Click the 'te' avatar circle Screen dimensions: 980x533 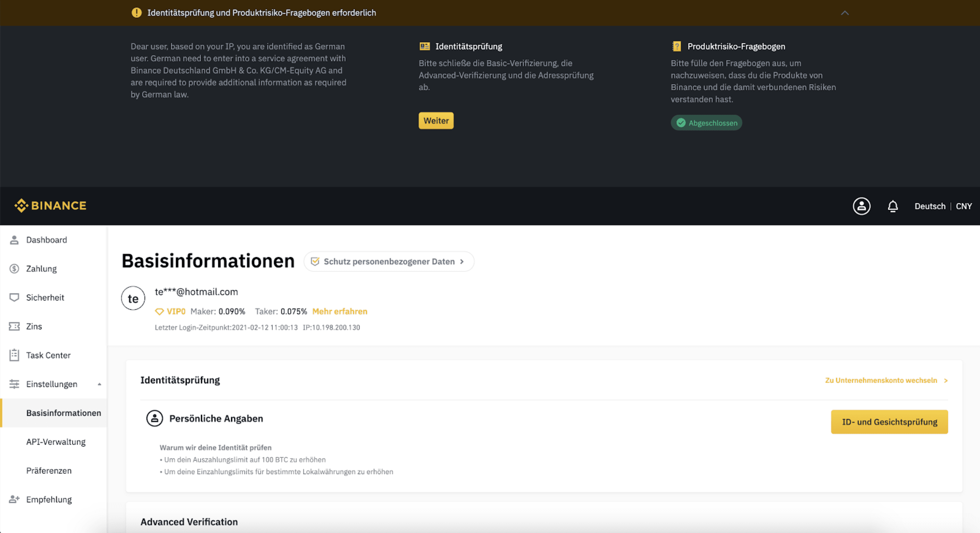point(133,298)
